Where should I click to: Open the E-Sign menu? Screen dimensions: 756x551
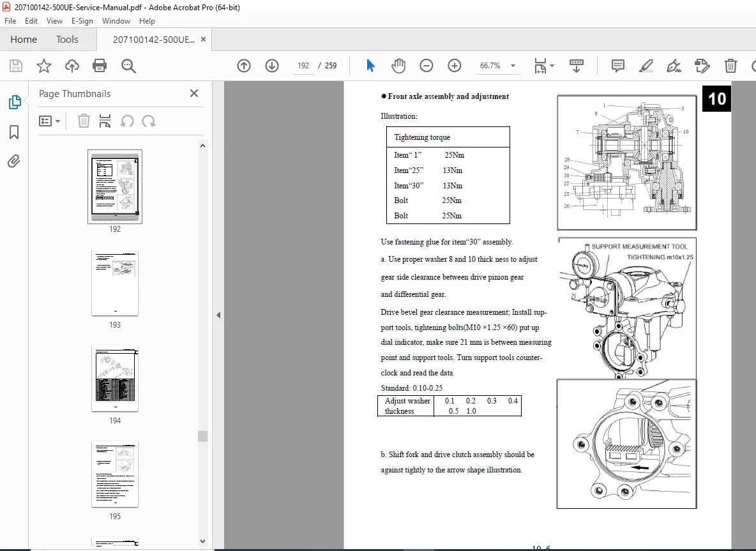pos(82,21)
